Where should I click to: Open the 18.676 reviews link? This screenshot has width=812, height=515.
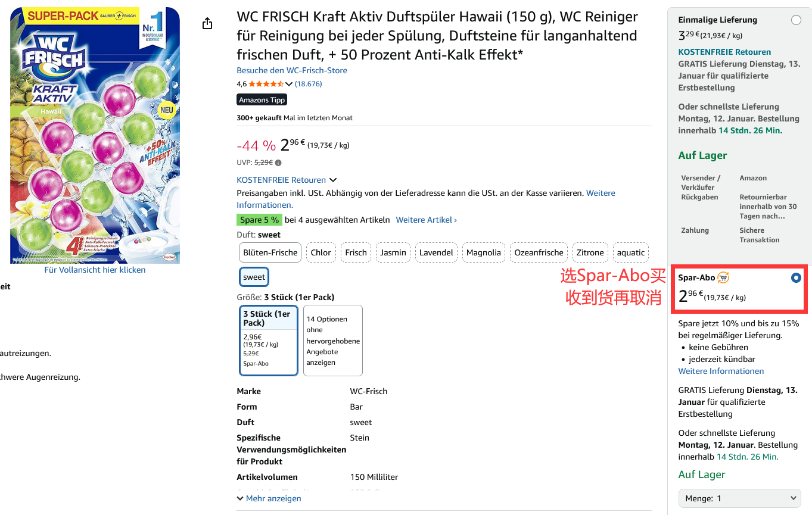309,84
